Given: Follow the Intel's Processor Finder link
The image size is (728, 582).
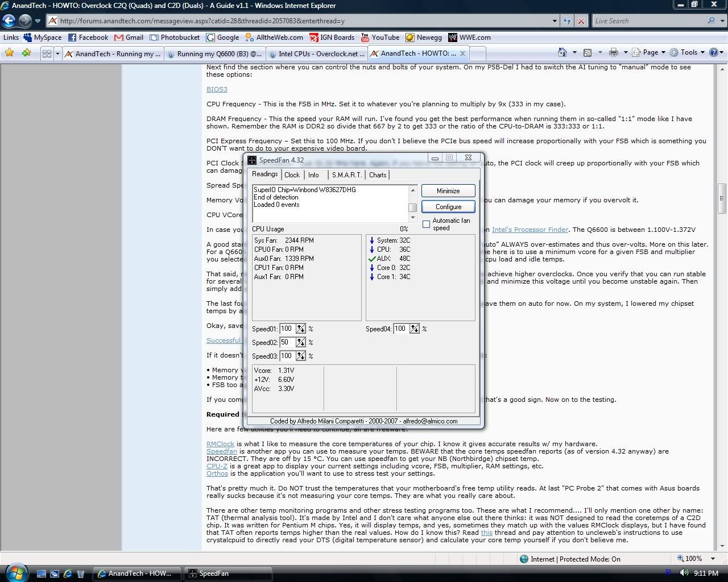Looking at the screenshot, I should click(530, 230).
